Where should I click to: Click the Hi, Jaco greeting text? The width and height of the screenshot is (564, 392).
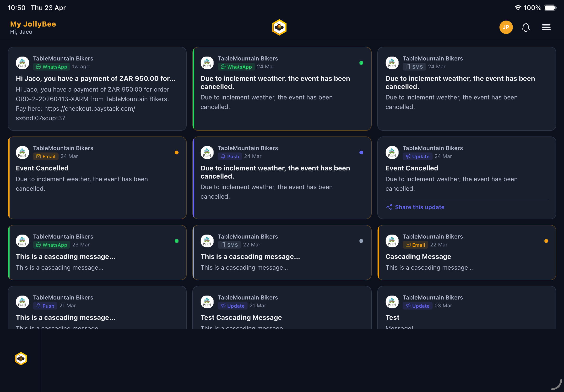(21, 32)
